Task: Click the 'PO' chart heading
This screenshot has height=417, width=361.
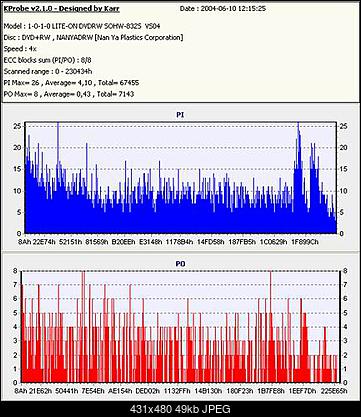Action: point(180,264)
